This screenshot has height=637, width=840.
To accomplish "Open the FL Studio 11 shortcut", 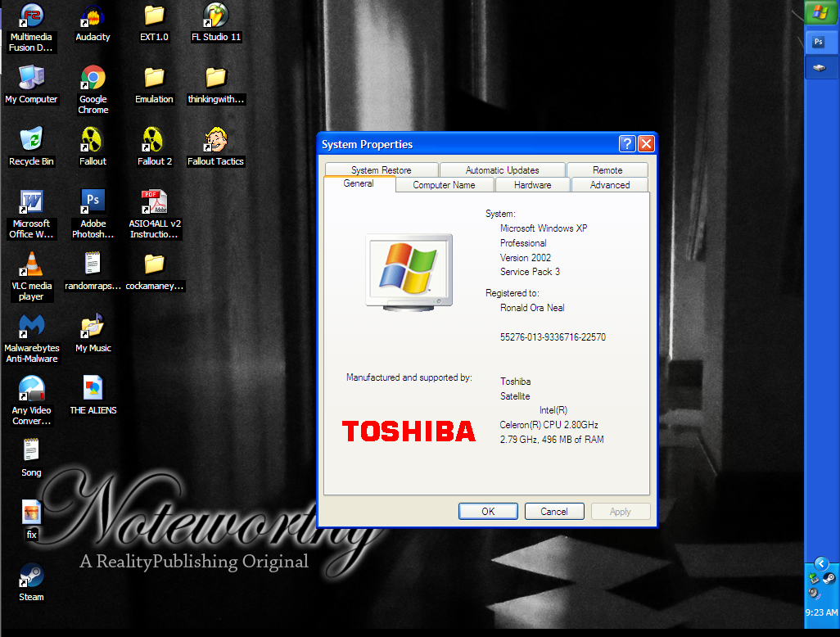I will 216,16.
